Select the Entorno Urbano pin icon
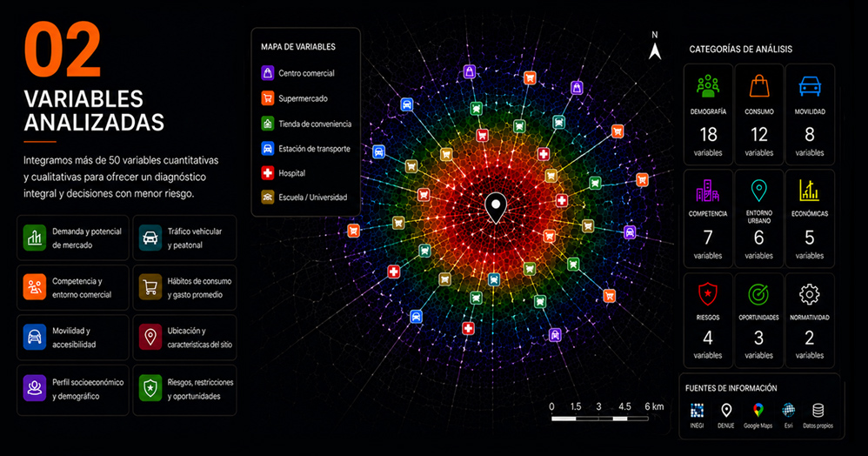 coord(759,190)
